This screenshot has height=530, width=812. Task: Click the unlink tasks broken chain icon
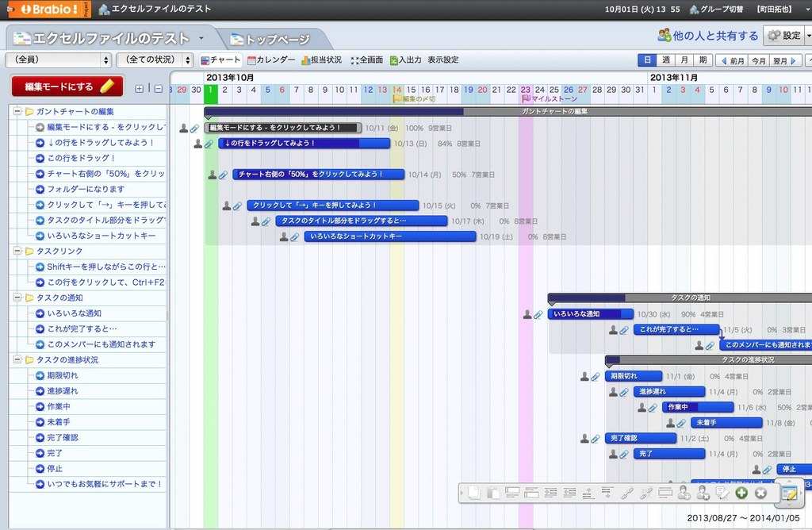[x=645, y=493]
